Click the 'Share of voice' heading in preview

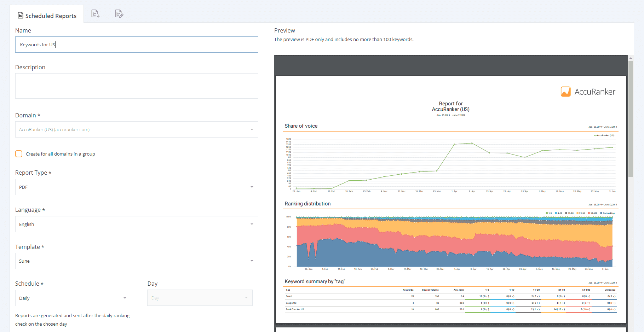point(301,126)
